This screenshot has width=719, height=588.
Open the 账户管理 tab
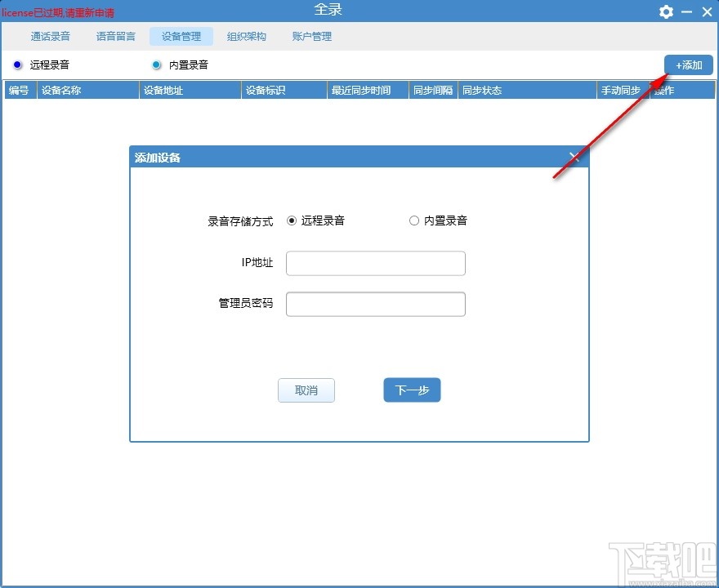311,36
